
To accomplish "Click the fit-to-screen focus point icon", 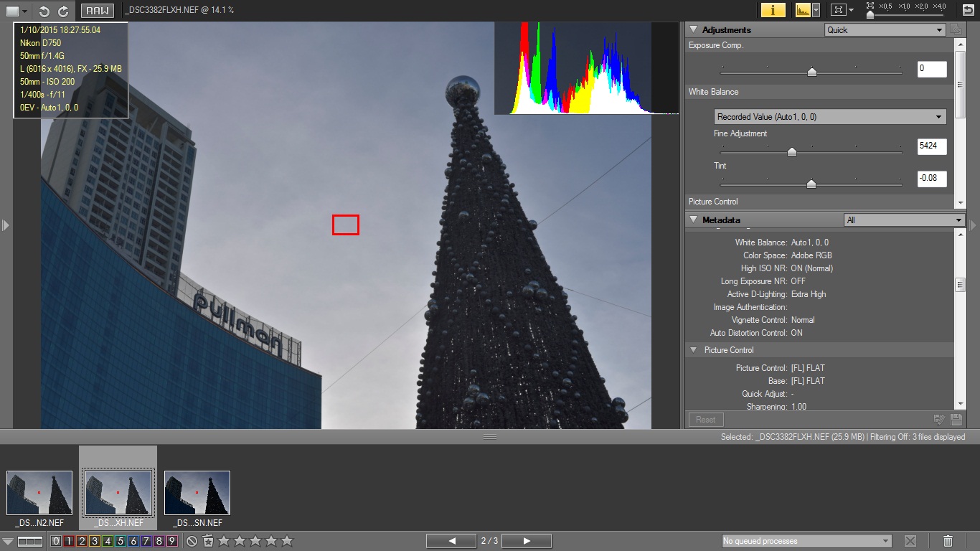I will [x=837, y=10].
